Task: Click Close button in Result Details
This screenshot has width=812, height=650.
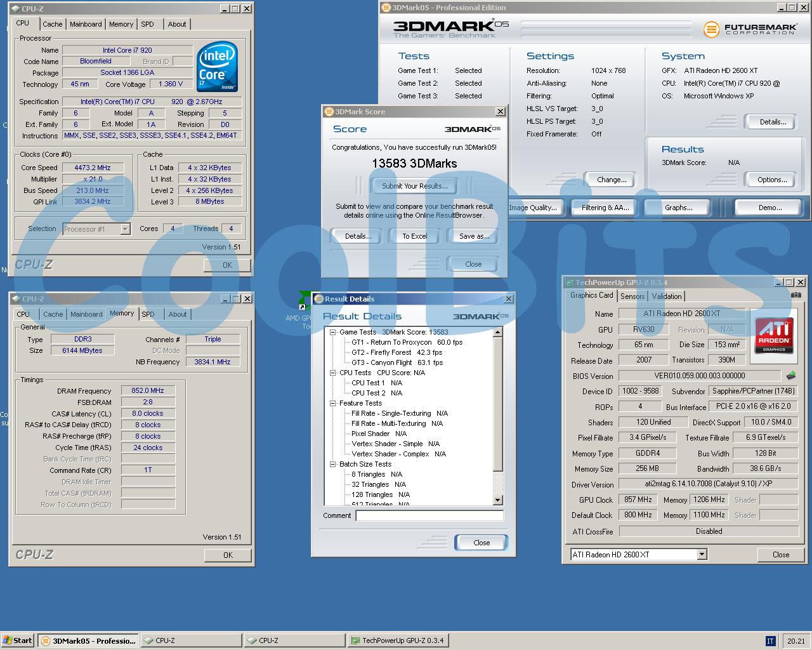Action: click(481, 543)
